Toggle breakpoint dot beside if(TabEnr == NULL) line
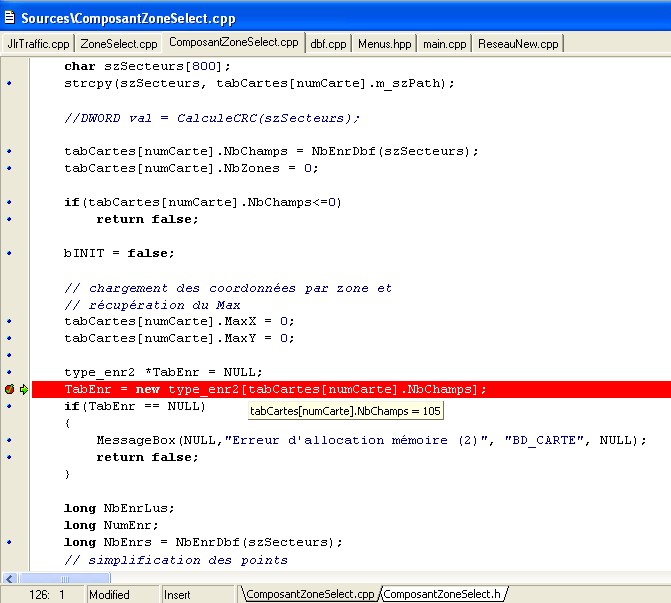This screenshot has height=603, width=671. tap(9, 406)
